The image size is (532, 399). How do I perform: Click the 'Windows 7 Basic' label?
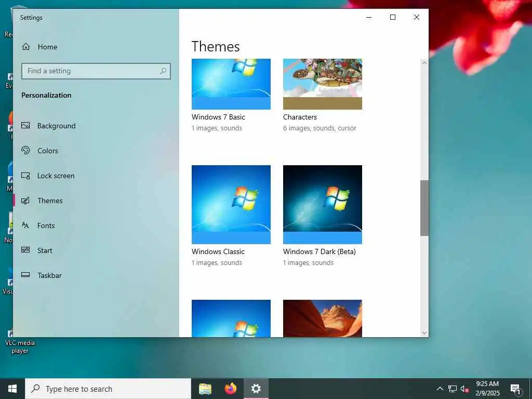click(x=218, y=117)
